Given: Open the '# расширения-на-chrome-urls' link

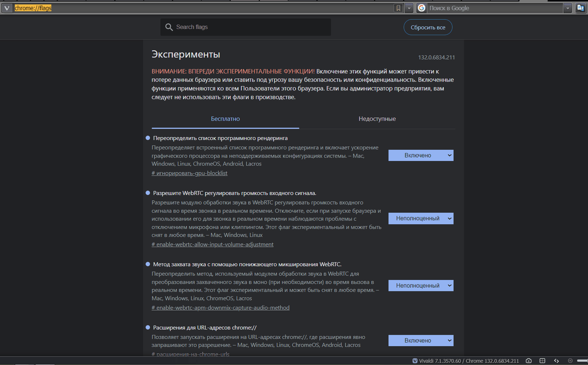Looking at the screenshot, I should (x=191, y=354).
